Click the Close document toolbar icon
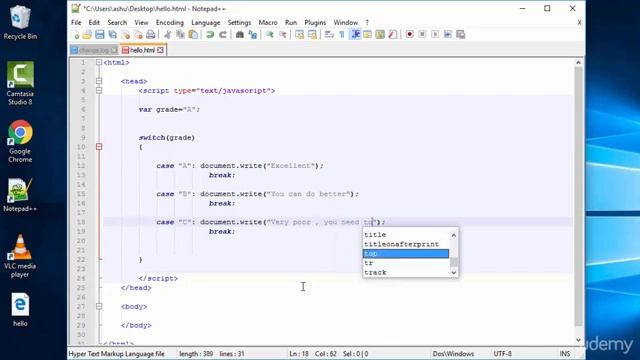 125,35
